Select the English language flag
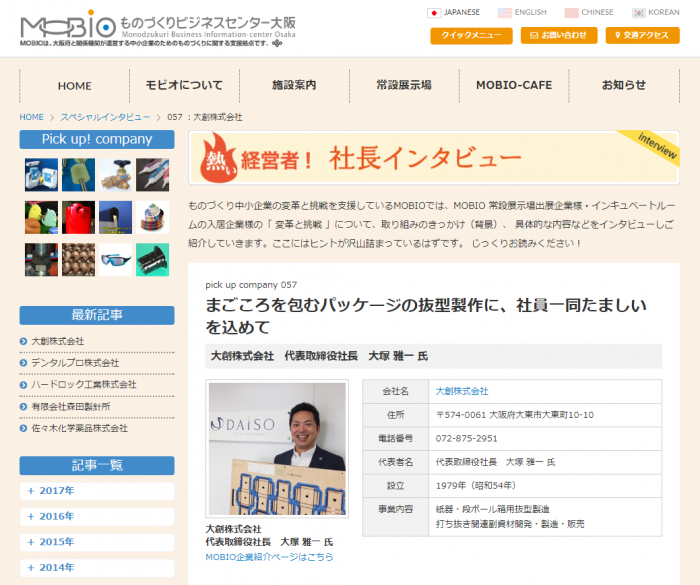 pos(504,13)
